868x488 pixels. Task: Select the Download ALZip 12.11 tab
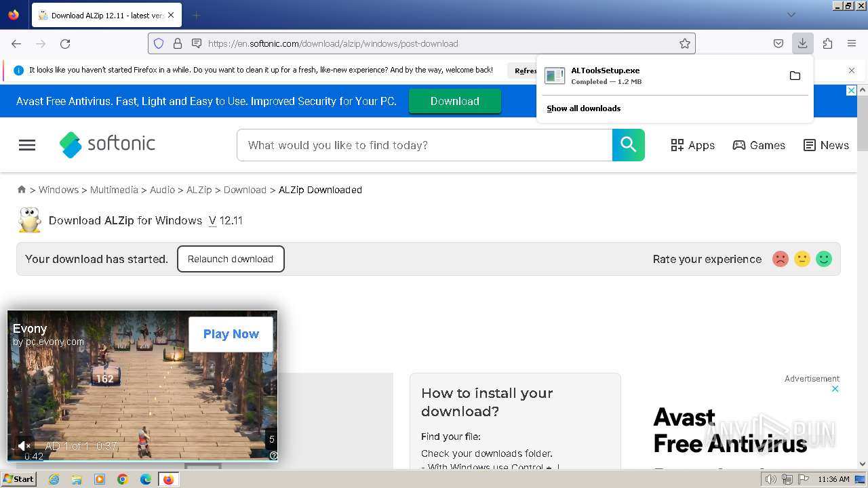pos(106,15)
